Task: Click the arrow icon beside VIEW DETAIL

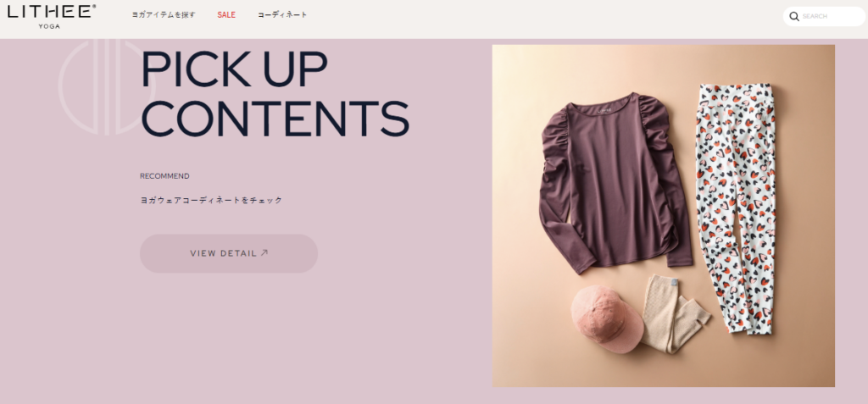Action: pyautogui.click(x=264, y=253)
